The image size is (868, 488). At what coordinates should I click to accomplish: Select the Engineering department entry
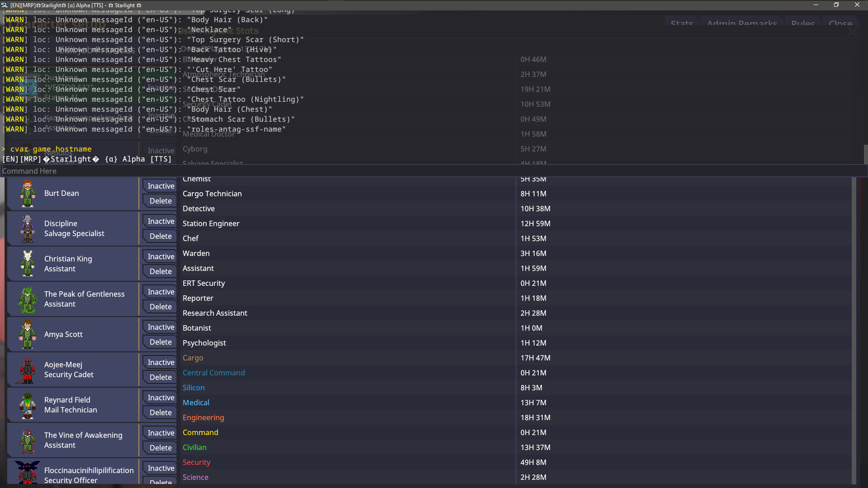point(203,417)
